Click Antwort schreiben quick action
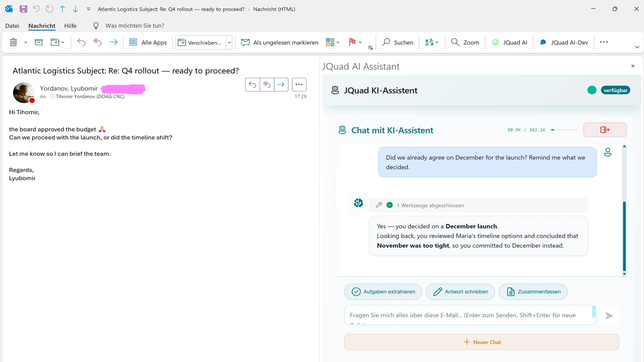Image resolution: width=644 pixels, height=362 pixels. click(x=460, y=292)
